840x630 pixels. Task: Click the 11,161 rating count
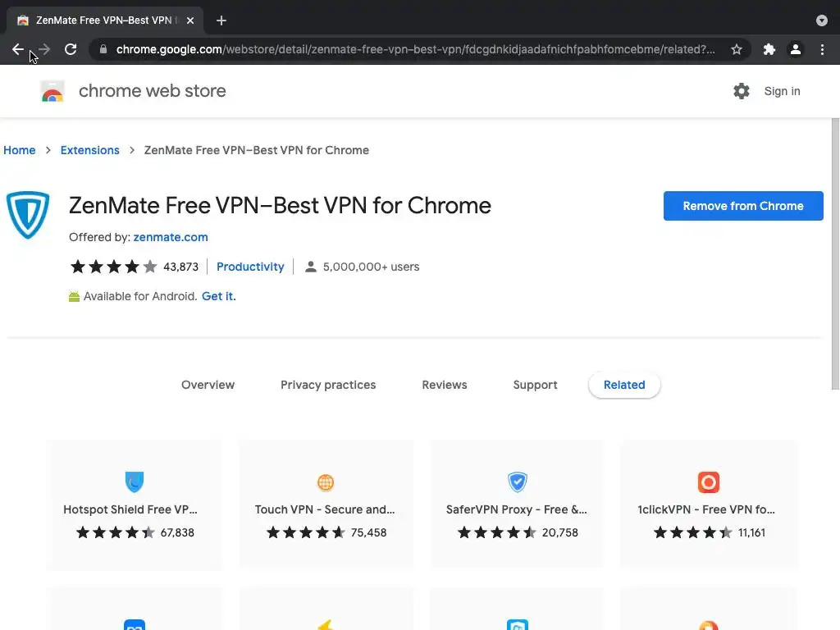751,532
